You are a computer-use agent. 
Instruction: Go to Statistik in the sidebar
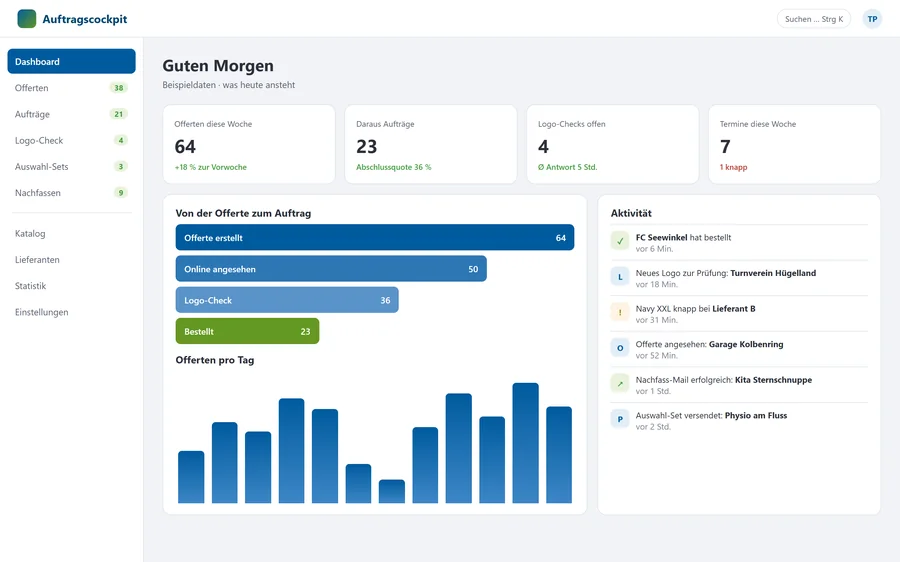pos(71,286)
